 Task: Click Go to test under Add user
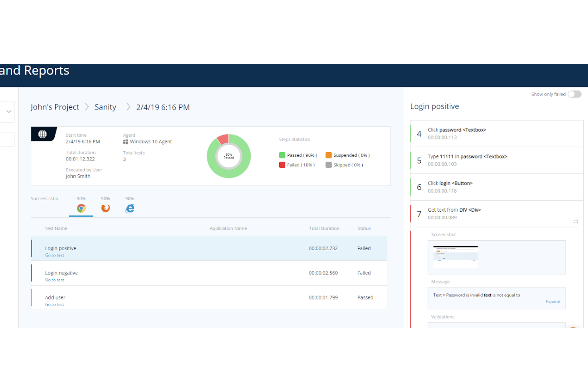(54, 304)
